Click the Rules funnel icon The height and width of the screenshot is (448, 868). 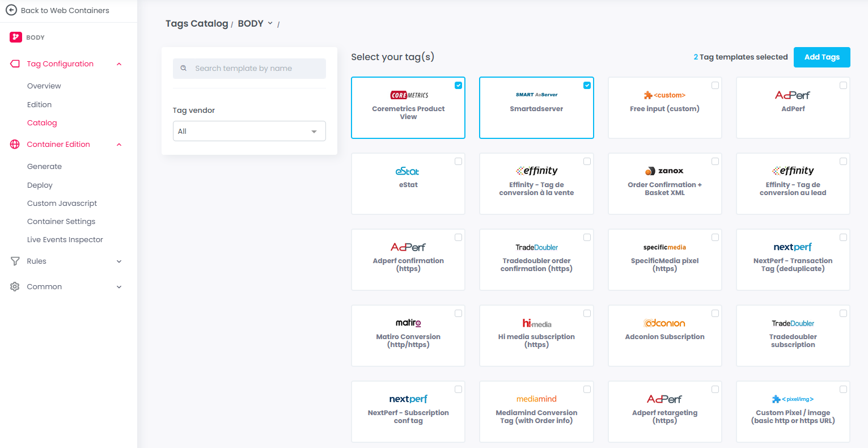15,261
